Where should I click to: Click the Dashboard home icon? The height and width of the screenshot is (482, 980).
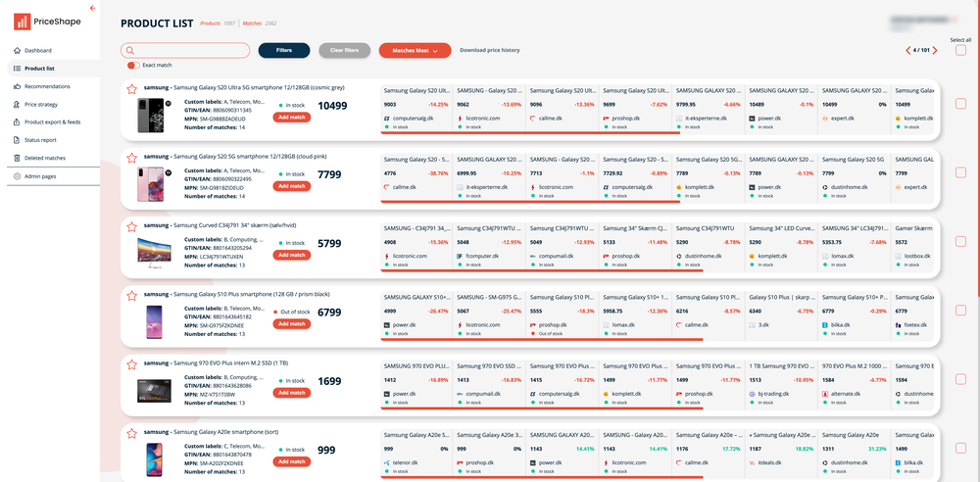tap(18, 51)
